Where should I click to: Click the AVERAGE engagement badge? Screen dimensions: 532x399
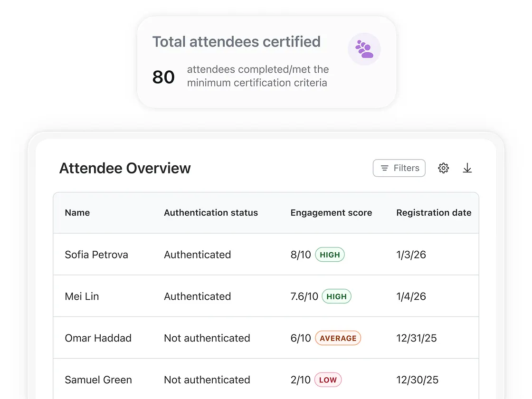[x=338, y=338]
